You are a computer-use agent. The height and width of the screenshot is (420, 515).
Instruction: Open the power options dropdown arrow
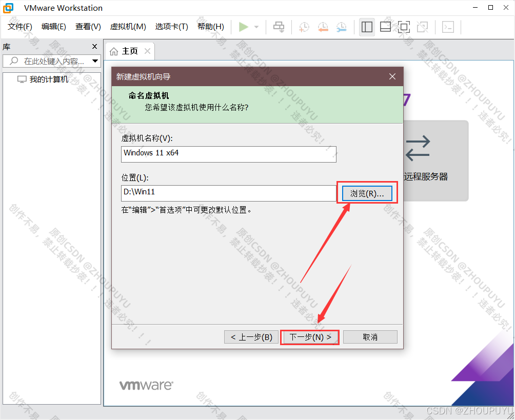(256, 27)
